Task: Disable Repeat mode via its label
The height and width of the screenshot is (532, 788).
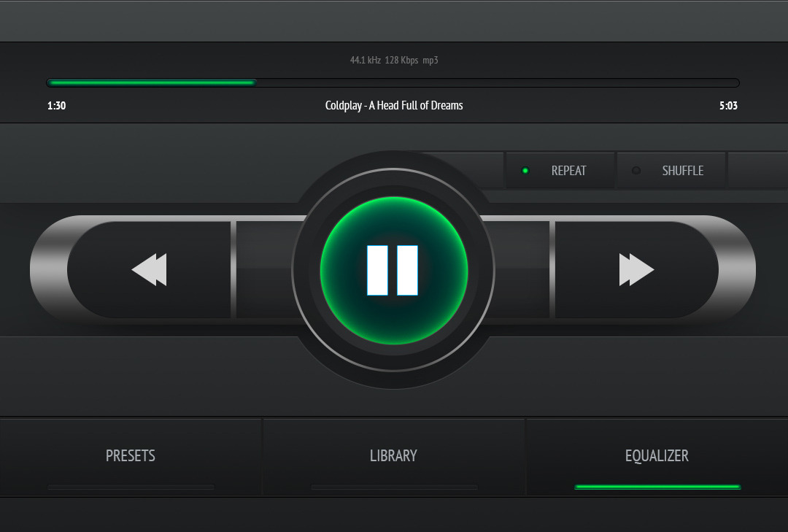Action: point(568,171)
